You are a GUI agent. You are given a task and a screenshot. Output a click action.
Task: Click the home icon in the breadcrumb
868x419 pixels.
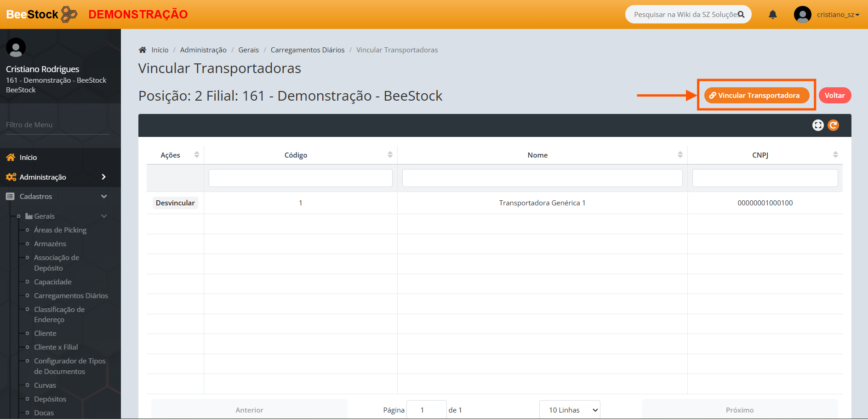143,50
